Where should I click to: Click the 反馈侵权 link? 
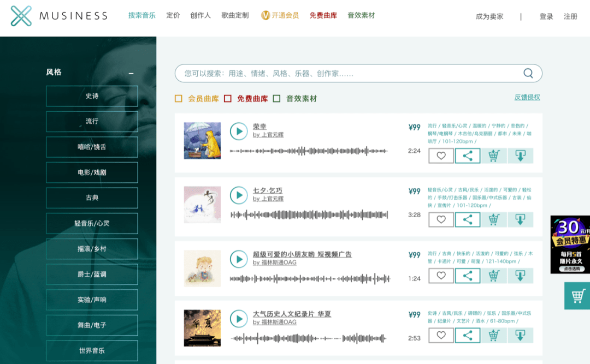pyautogui.click(x=527, y=97)
